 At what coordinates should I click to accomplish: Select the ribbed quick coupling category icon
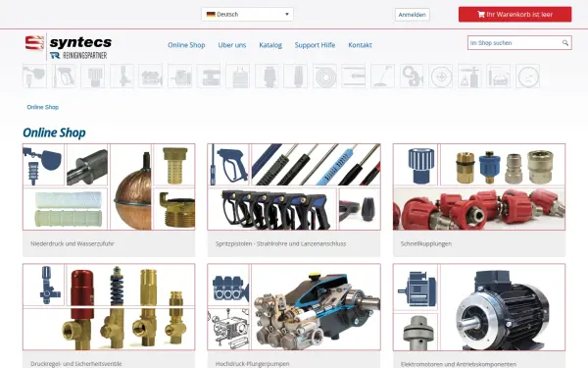93,76
